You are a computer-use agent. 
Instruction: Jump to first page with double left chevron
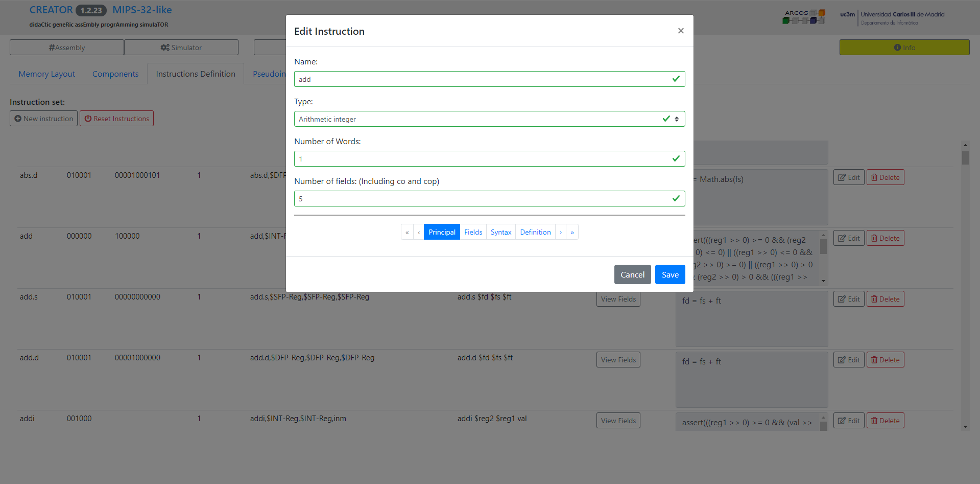click(407, 232)
